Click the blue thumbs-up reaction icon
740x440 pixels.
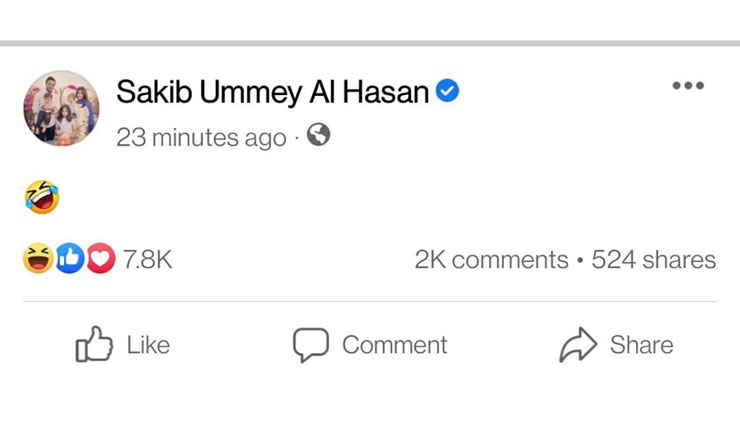click(69, 259)
